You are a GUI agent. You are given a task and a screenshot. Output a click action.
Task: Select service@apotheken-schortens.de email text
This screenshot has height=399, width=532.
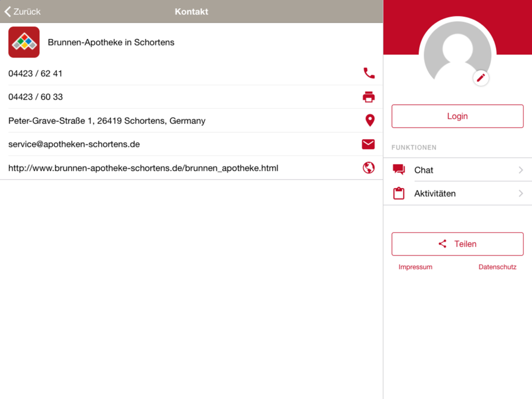[74, 144]
